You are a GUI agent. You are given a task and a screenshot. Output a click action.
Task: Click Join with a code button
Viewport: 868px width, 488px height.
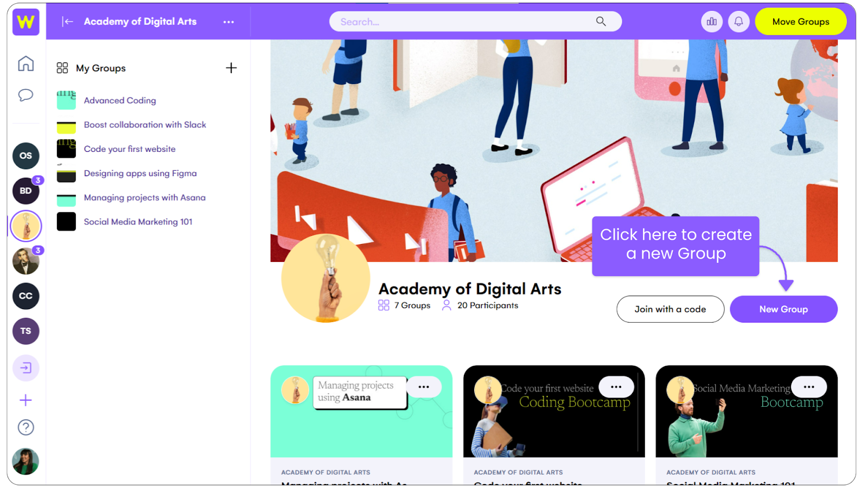tap(670, 309)
